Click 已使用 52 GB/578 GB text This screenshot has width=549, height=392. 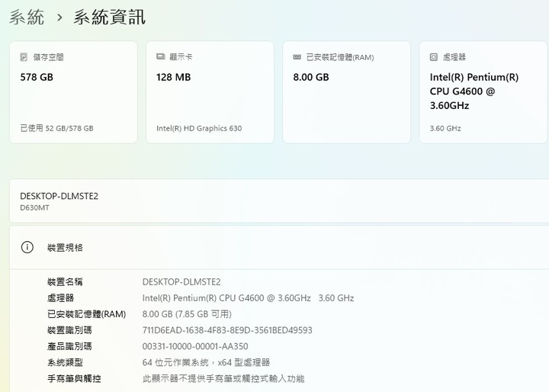point(56,128)
